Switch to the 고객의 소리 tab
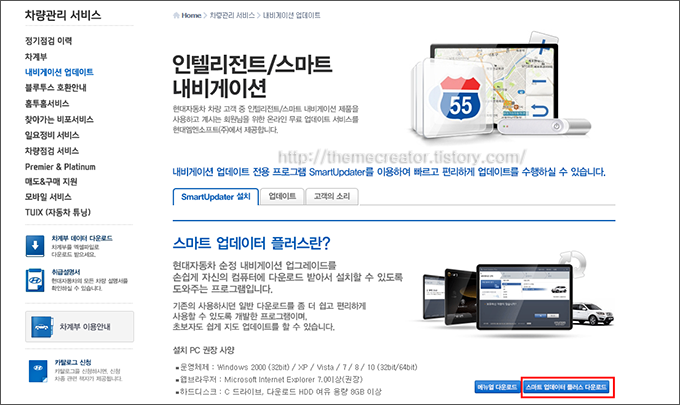The width and height of the screenshot is (680, 405). (332, 196)
